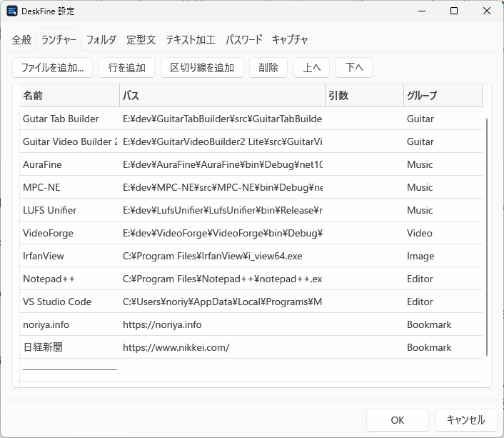The width and height of the screenshot is (504, 438).
Task: Click the https://www.nikkei.com/ path cell
Action: (222, 347)
